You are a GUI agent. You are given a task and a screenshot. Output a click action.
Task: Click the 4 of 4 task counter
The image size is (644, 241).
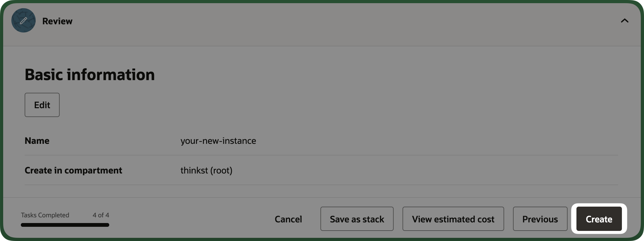101,215
